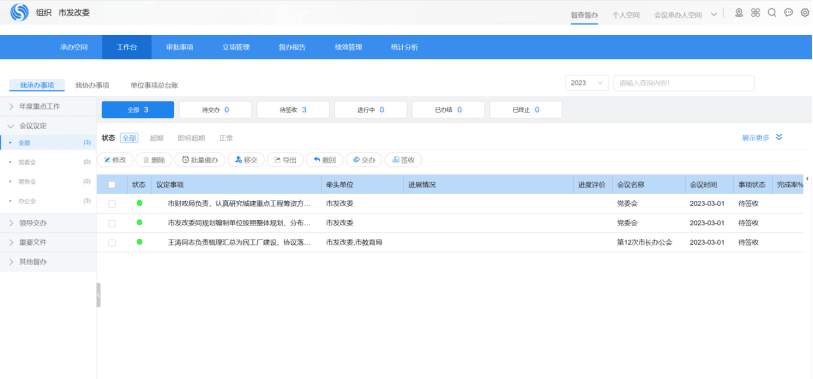Click green status dot in 市发改委同规划 row
Image resolution: width=813 pixels, height=379 pixels.
point(139,222)
